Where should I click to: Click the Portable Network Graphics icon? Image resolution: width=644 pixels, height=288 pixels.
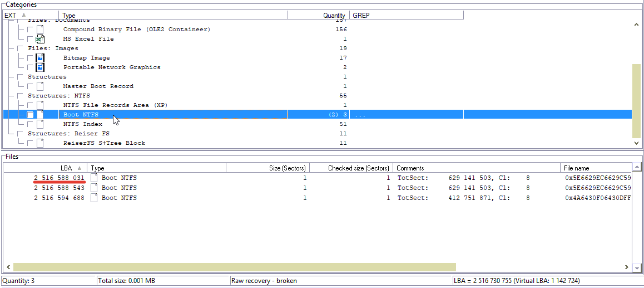40,67
